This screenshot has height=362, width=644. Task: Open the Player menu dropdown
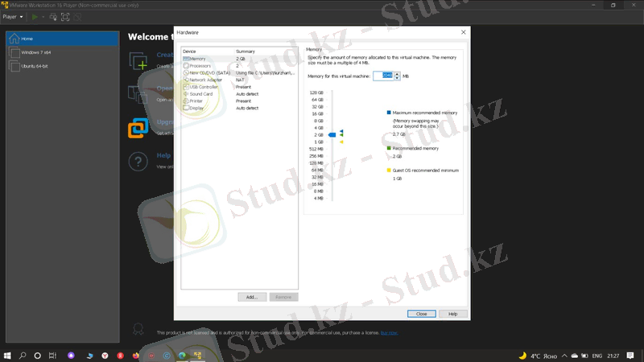coord(13,17)
